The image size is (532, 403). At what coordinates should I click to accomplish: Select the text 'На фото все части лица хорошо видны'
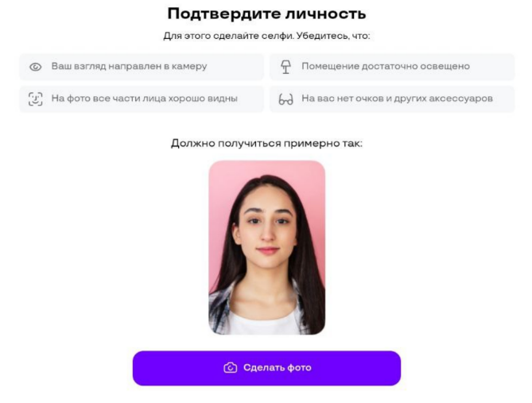tap(144, 99)
